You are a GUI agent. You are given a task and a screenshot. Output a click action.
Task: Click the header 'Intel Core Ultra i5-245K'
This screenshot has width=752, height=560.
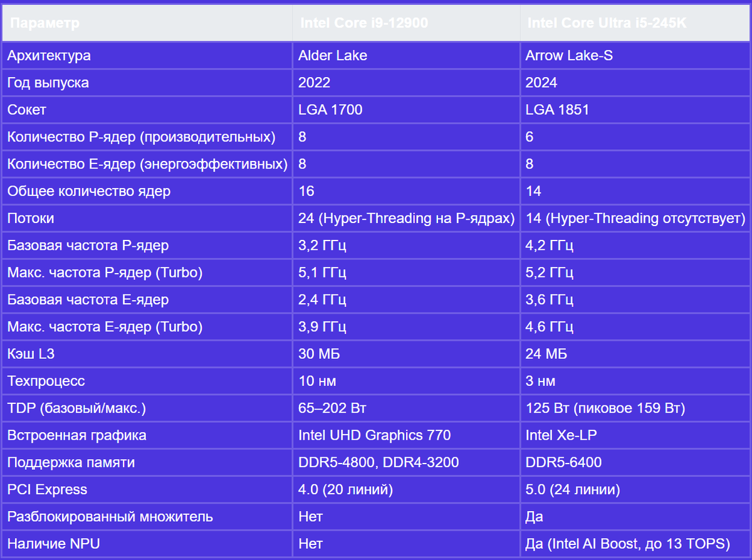(x=635, y=23)
